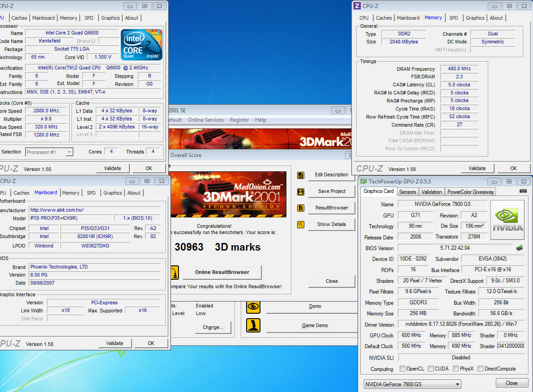The image size is (533, 392).
Task: Click OK in the top-left CPU-Z window
Action: click(149, 168)
